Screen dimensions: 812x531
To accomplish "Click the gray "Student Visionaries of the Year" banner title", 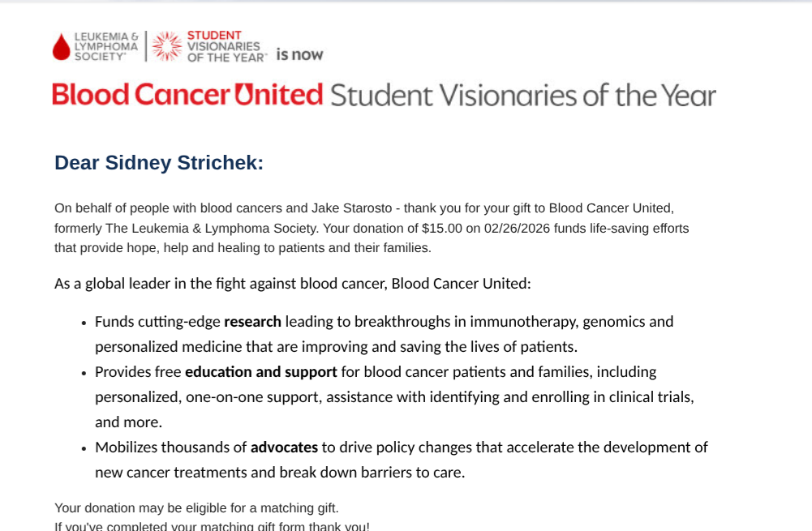I will point(522,96).
